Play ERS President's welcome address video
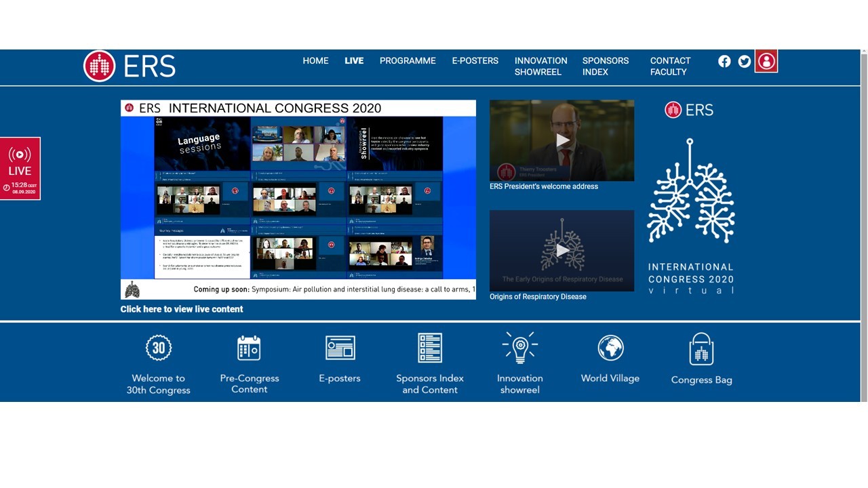This screenshot has height=488, width=868. [x=562, y=140]
